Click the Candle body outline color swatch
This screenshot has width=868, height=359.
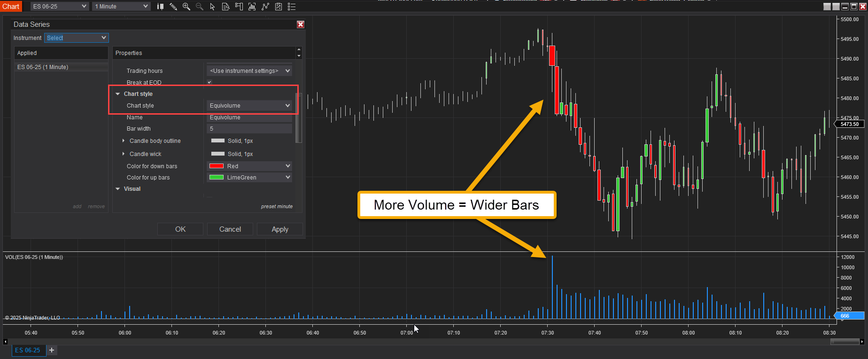pos(218,140)
